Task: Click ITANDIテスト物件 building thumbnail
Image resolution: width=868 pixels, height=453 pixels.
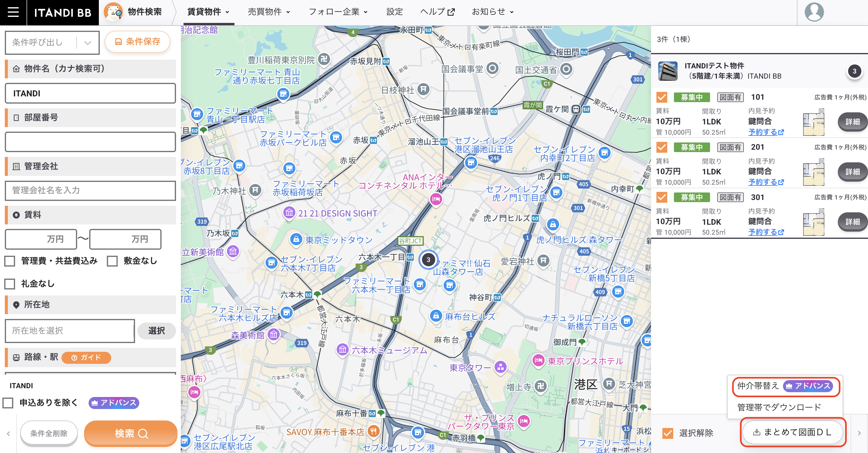Action: click(x=668, y=71)
